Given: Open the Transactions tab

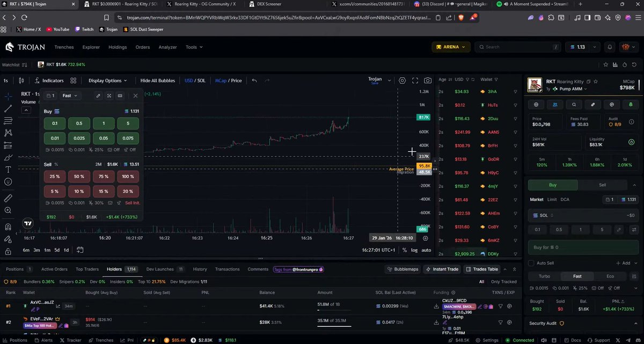Looking at the screenshot, I should (x=227, y=269).
